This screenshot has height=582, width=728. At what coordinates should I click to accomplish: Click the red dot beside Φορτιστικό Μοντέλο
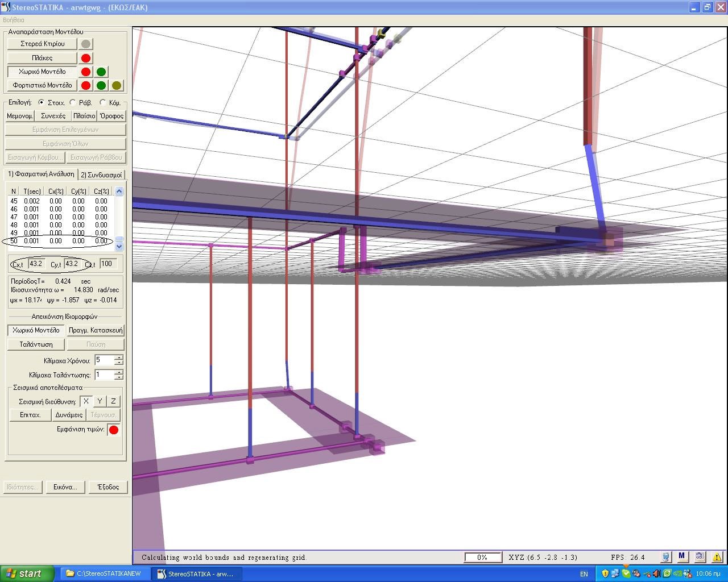coord(86,85)
